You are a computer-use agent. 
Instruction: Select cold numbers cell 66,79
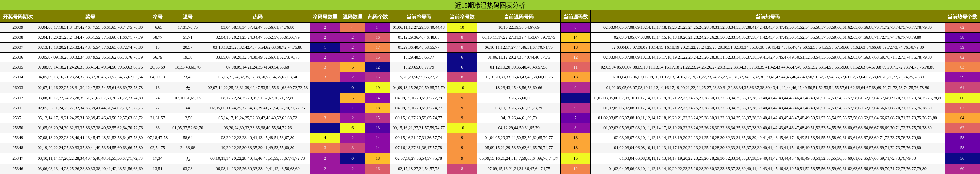point(158,57)
